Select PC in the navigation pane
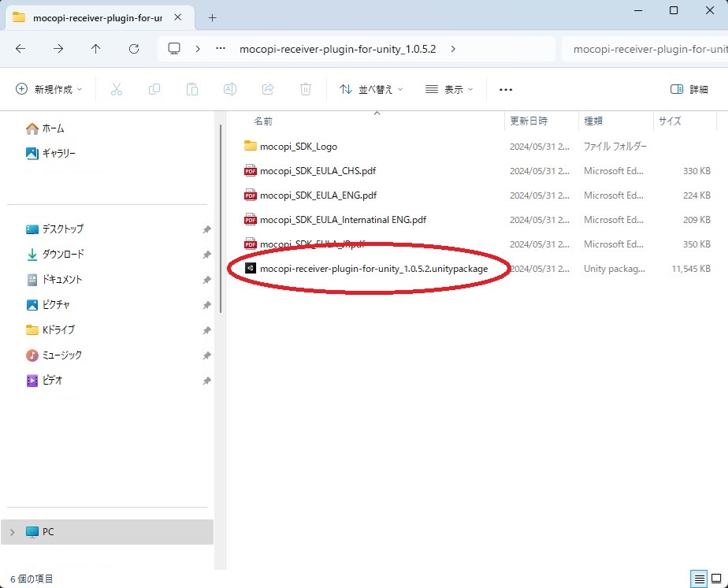The height and width of the screenshot is (588, 728). (x=107, y=532)
